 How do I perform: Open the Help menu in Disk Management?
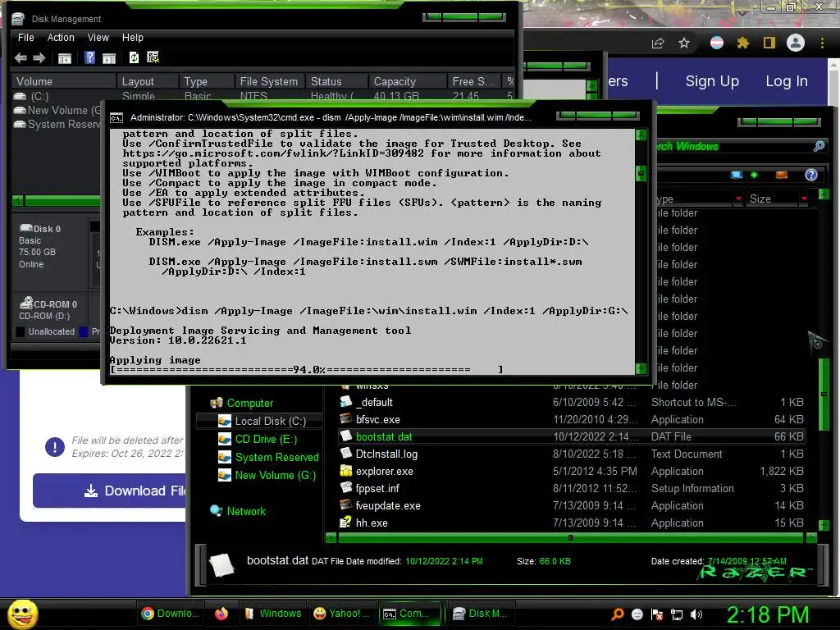(132, 38)
